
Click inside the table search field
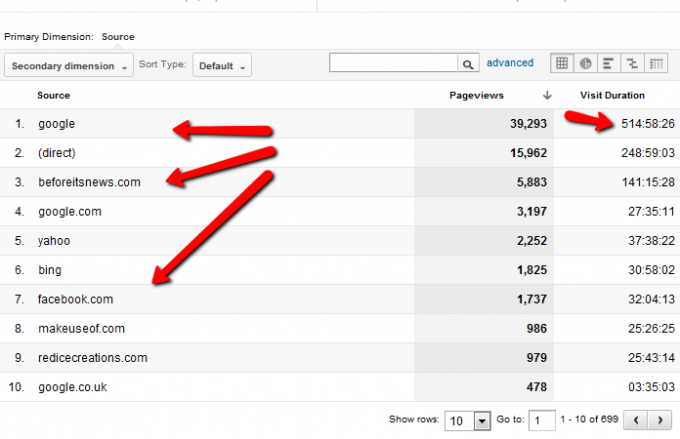[x=393, y=63]
